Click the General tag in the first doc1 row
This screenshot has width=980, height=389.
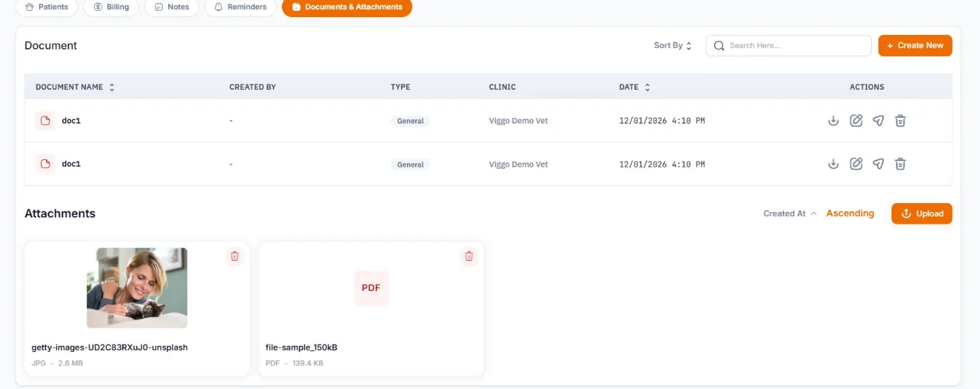[x=410, y=121]
